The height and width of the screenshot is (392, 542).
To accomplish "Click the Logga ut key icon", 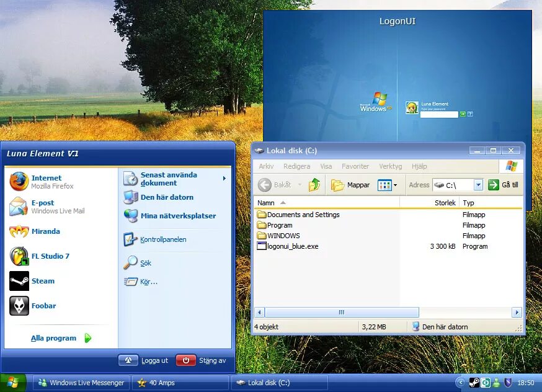I will pos(128,360).
